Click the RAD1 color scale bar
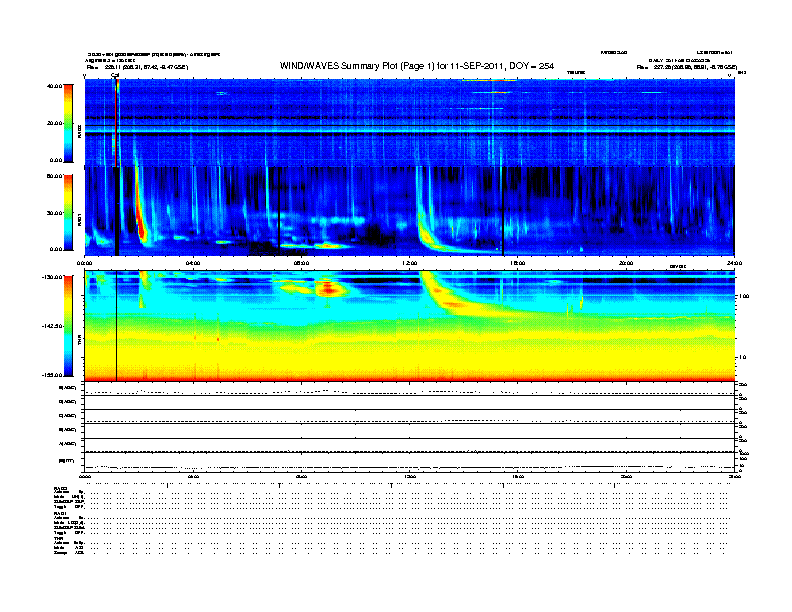Image resolution: width=792 pixels, height=612 pixels. point(68,213)
